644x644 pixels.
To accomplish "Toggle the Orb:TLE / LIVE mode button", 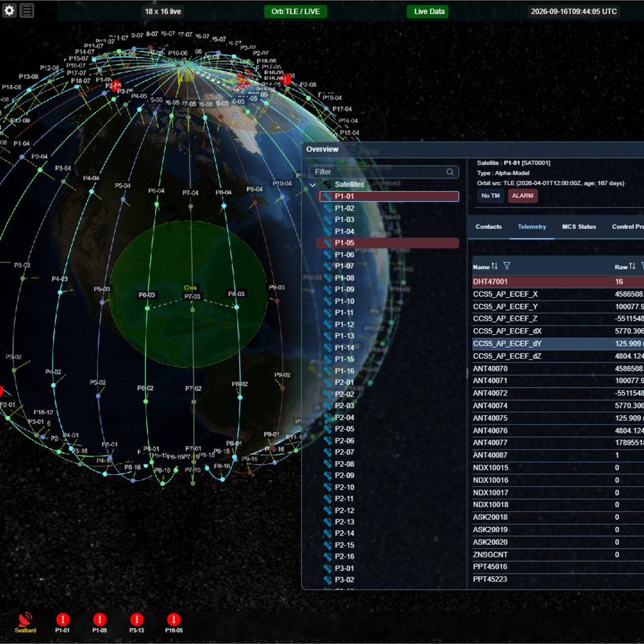I will (x=295, y=11).
